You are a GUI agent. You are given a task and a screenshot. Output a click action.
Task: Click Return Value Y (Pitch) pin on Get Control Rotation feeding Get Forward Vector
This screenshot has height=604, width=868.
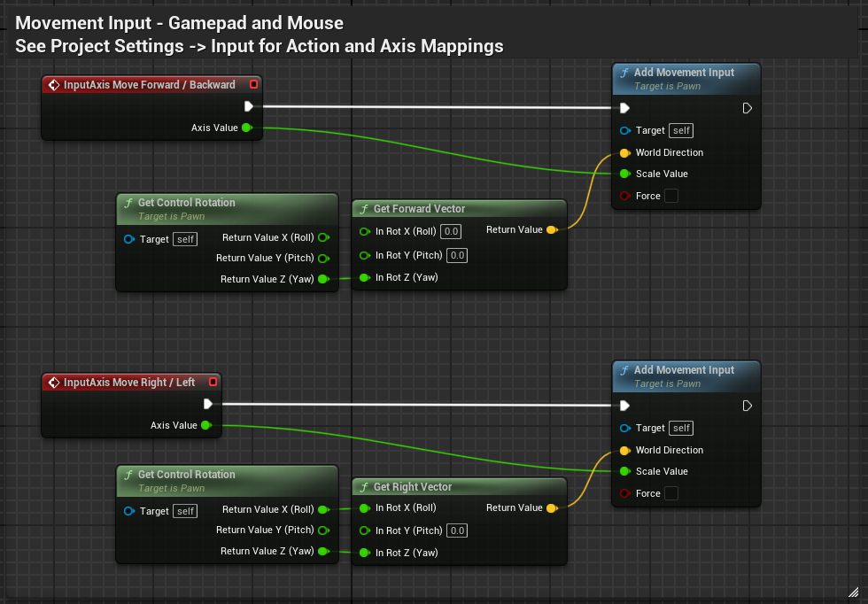click(323, 259)
